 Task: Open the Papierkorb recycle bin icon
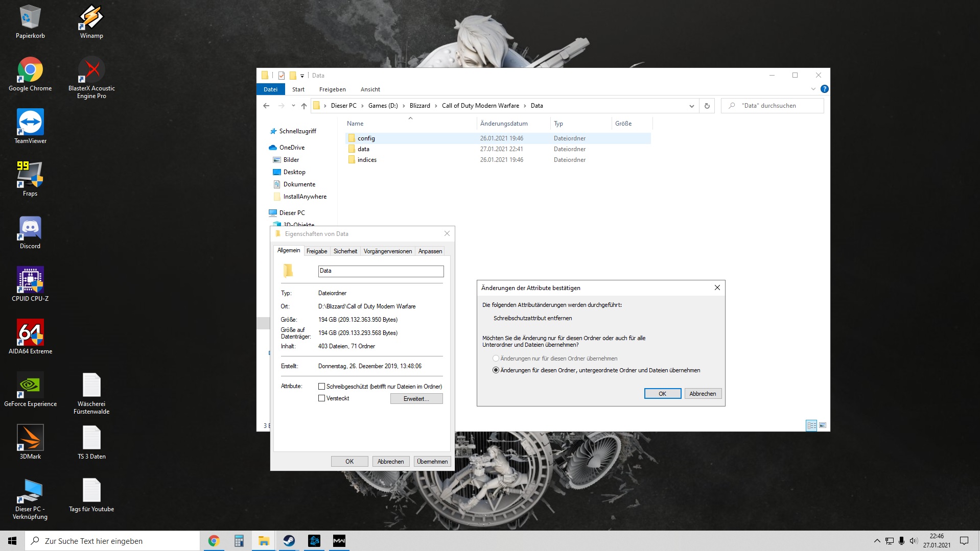[30, 21]
